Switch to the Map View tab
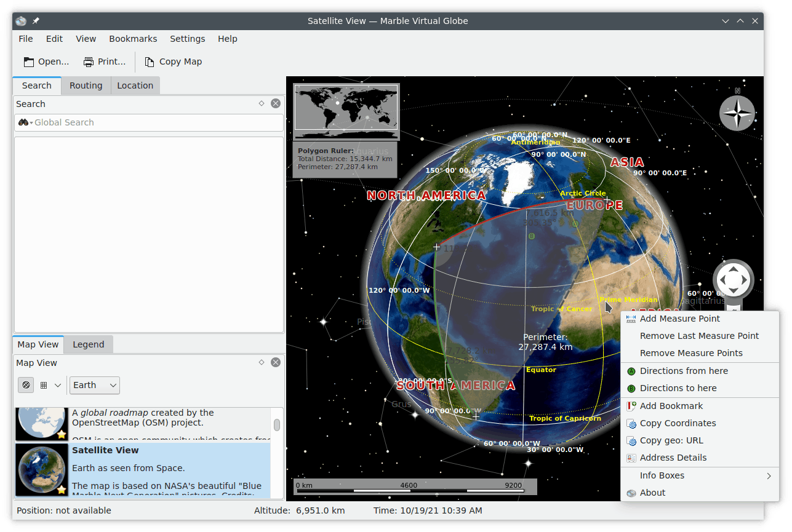The width and height of the screenshot is (792, 532). [x=38, y=344]
